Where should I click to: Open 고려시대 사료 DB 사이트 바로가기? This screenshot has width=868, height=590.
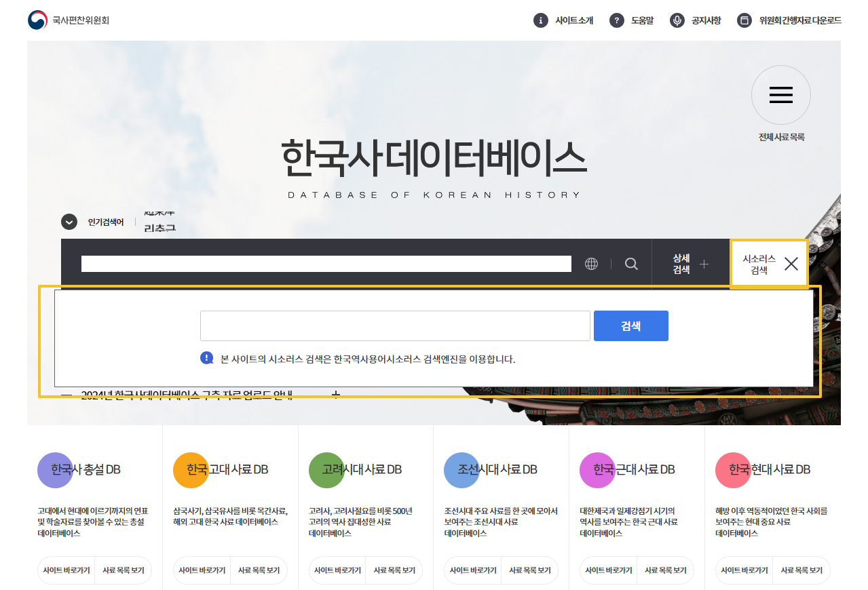coord(337,570)
